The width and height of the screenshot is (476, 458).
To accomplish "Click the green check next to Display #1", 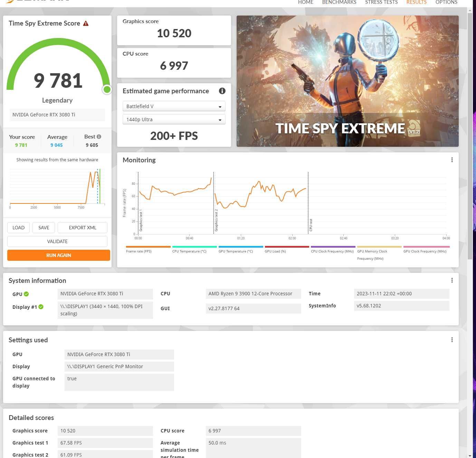I will coord(41,307).
